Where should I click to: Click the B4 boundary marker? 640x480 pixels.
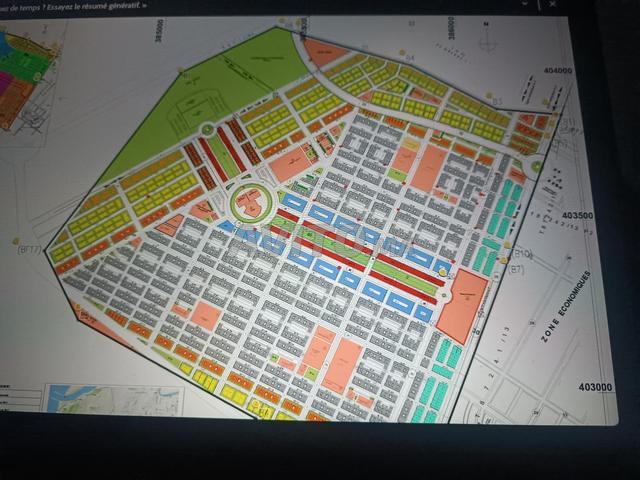(x=408, y=58)
